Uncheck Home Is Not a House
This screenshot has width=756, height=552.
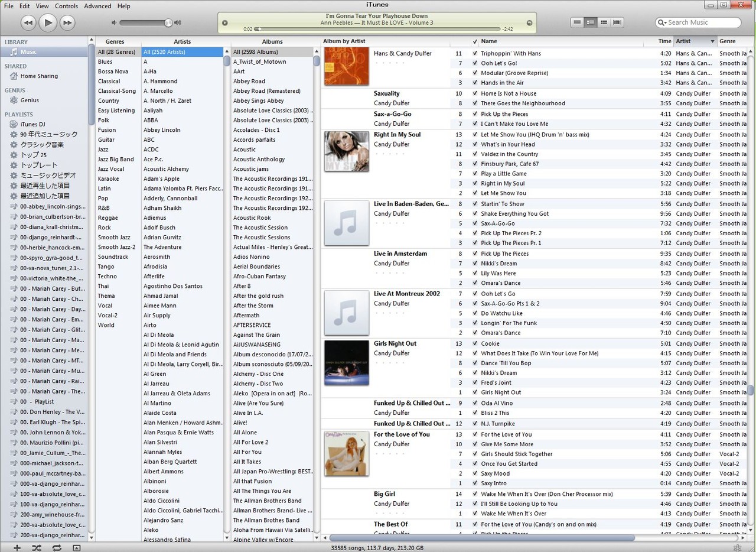pyautogui.click(x=475, y=93)
